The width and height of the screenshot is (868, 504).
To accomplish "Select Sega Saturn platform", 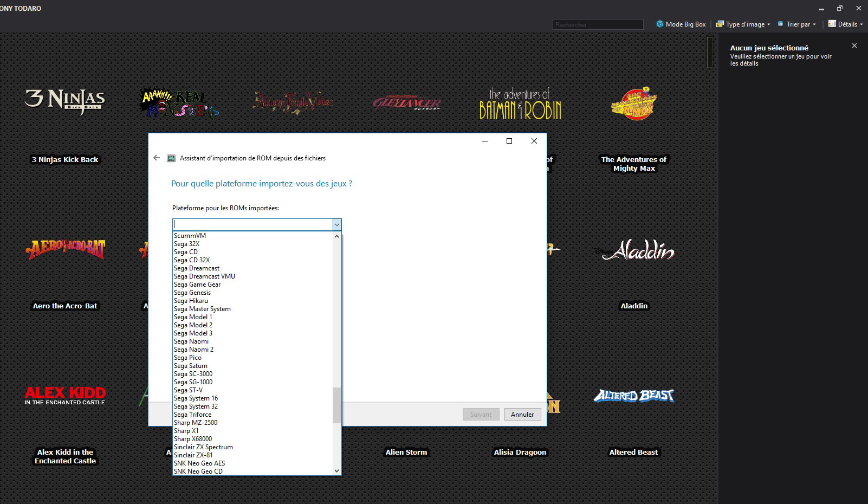I will [x=252, y=366].
